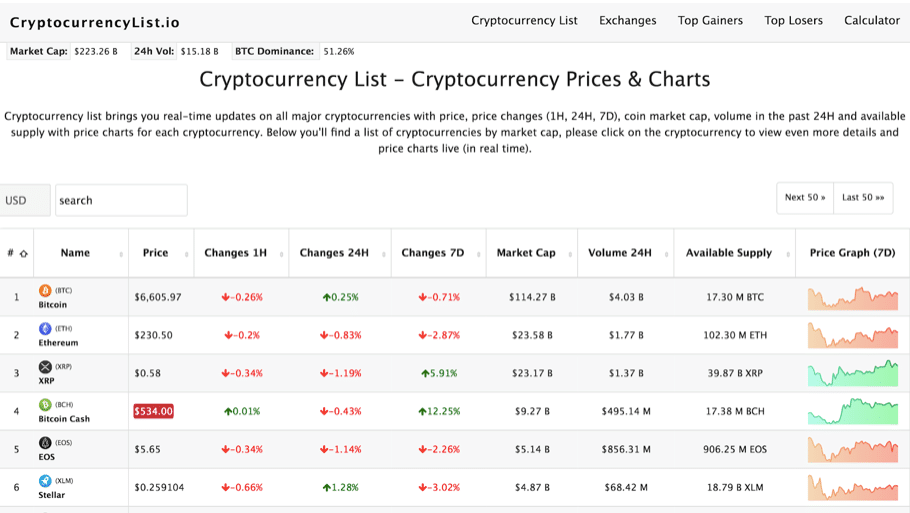This screenshot has width=910, height=513.
Task: Open Top Gainers nav item
Action: coord(710,20)
